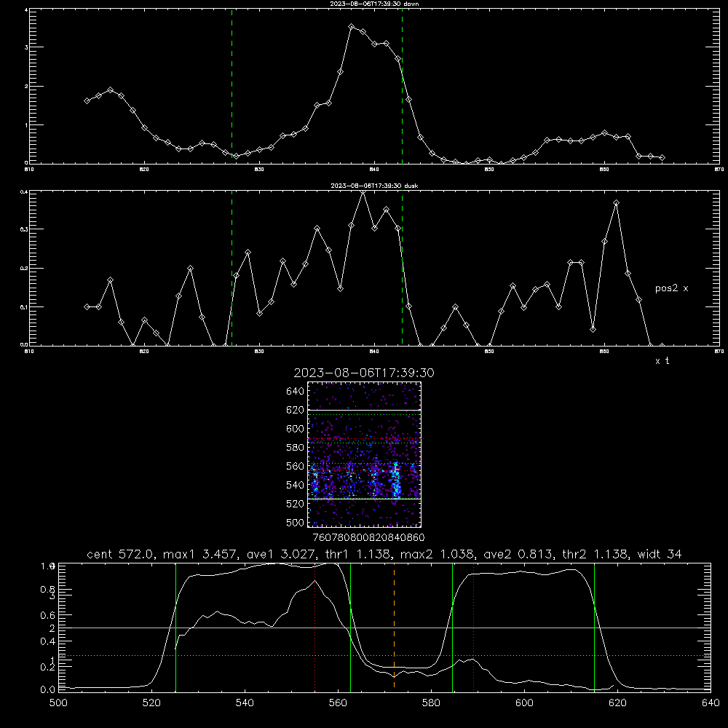
Task: Click the dusk plot title text
Action: coord(374,186)
